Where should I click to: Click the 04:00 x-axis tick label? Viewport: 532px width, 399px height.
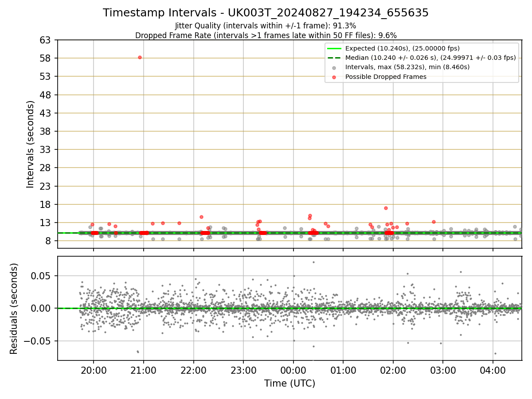493,370
